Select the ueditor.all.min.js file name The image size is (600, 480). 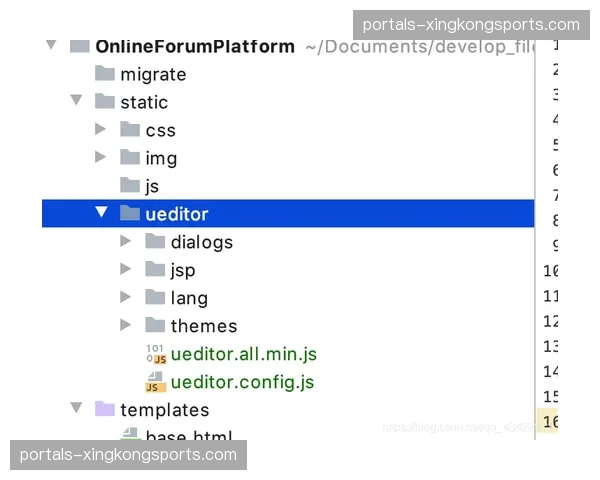click(x=243, y=354)
